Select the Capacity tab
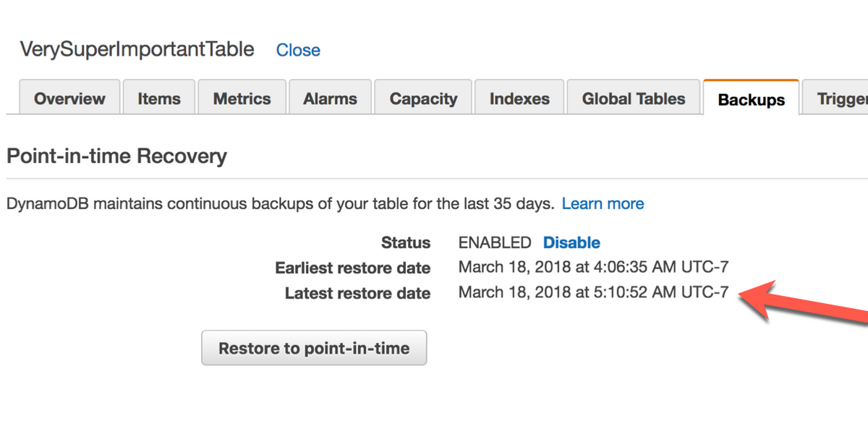The width and height of the screenshot is (868, 434). (x=423, y=99)
